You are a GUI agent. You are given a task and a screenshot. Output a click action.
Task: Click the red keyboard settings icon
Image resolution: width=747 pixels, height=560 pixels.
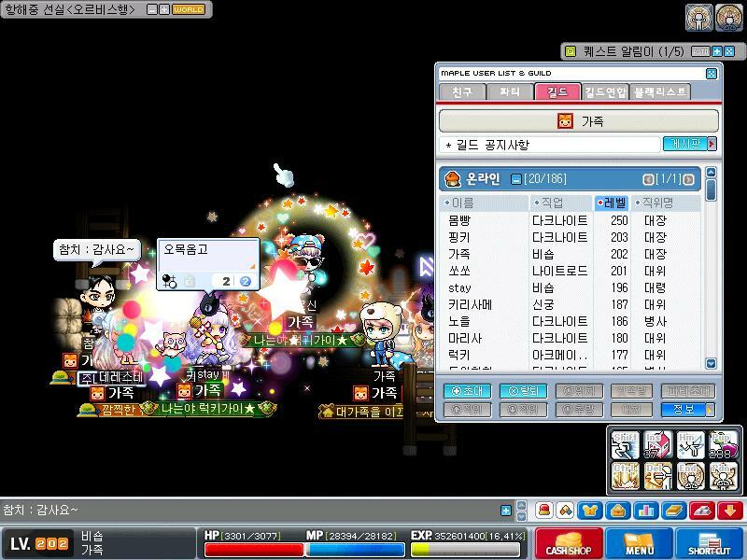(x=702, y=511)
